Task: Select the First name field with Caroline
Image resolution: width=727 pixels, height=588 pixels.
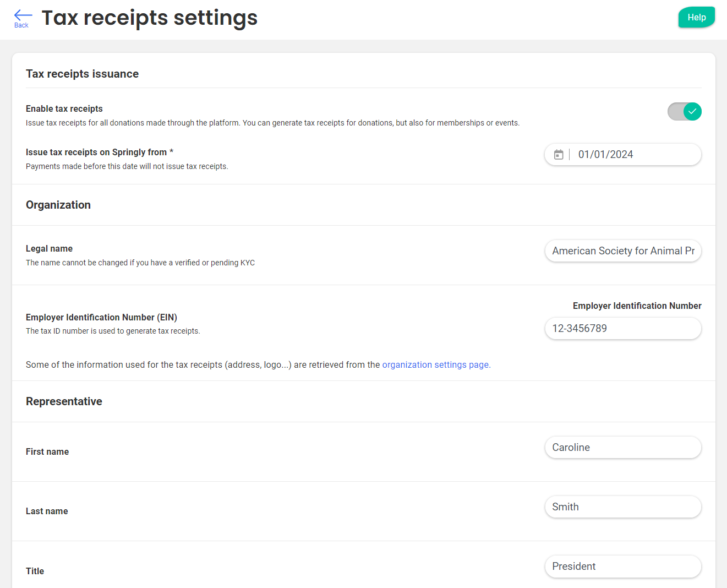Action: point(622,448)
